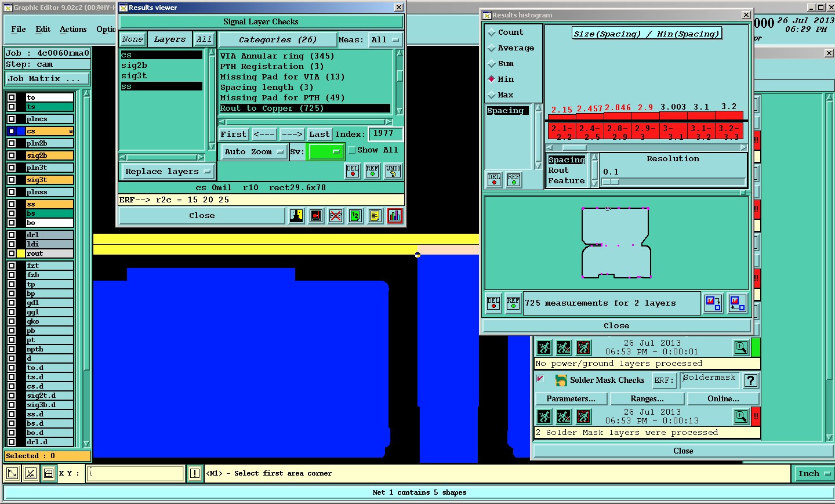Click first runner icon in power/ground row
The image size is (835, 504).
(x=544, y=347)
